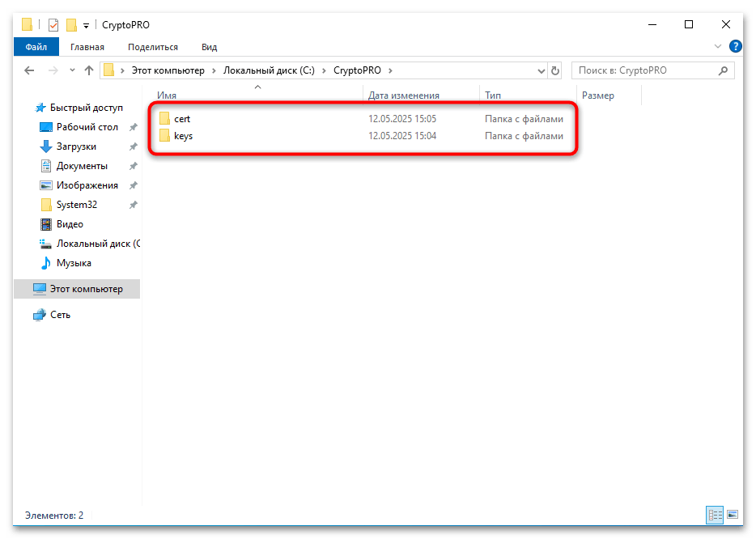Click the Поиск в: CryptoPRO search field

pyautogui.click(x=643, y=70)
